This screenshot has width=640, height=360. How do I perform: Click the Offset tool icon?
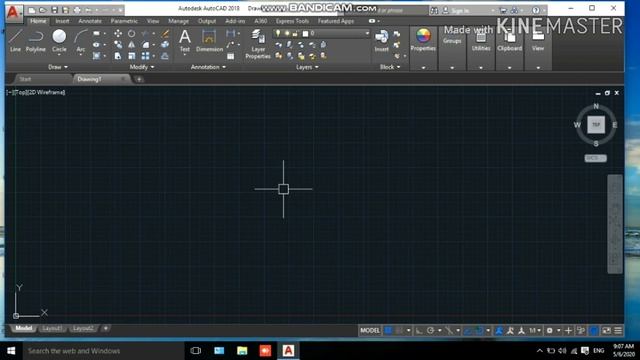click(x=165, y=56)
